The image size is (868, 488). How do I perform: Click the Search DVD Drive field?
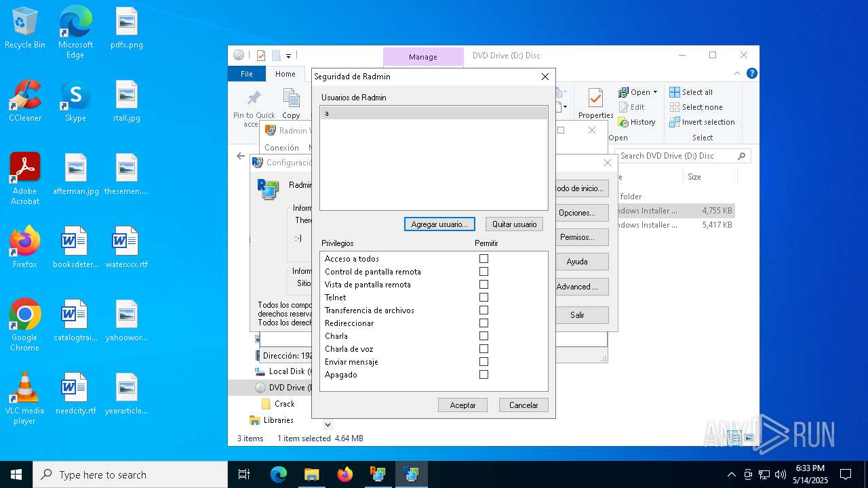683,156
